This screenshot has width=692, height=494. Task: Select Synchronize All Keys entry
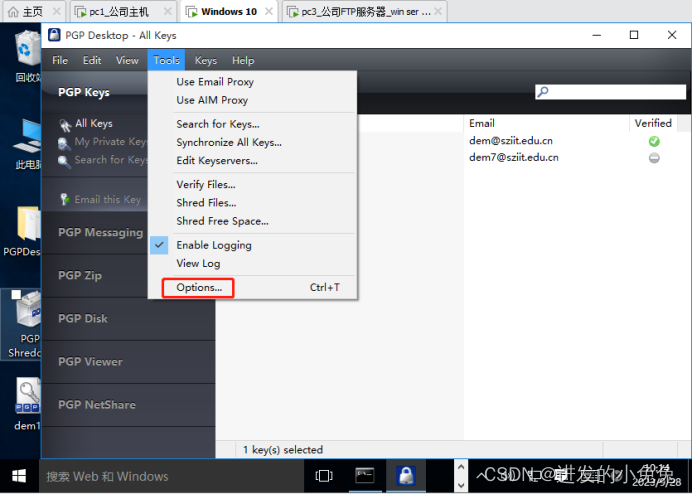coord(252,143)
